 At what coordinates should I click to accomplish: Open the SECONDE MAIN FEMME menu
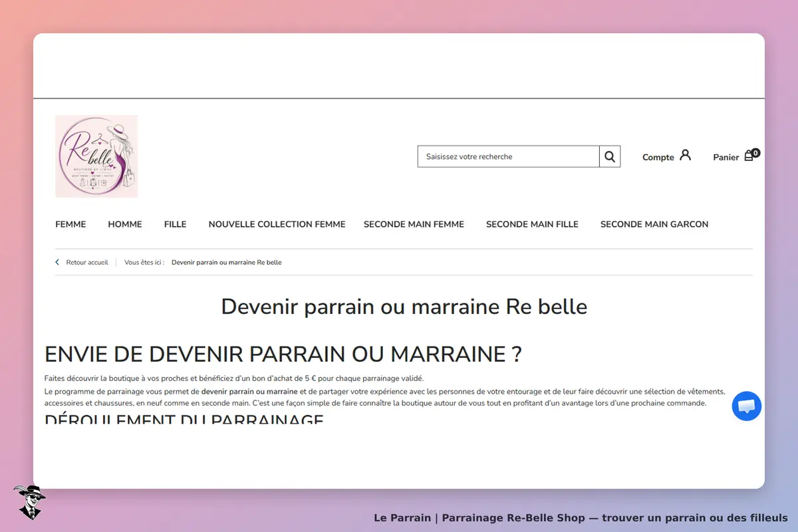click(414, 225)
